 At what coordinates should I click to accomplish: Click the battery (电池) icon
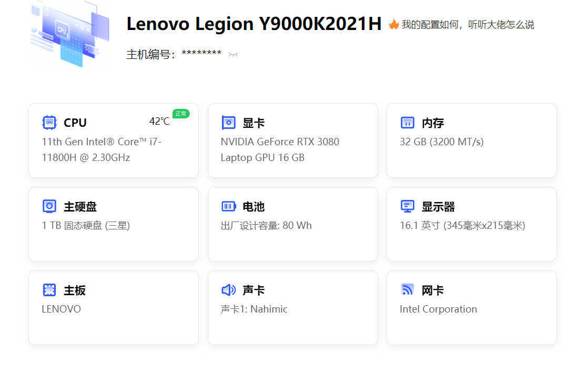click(x=229, y=206)
